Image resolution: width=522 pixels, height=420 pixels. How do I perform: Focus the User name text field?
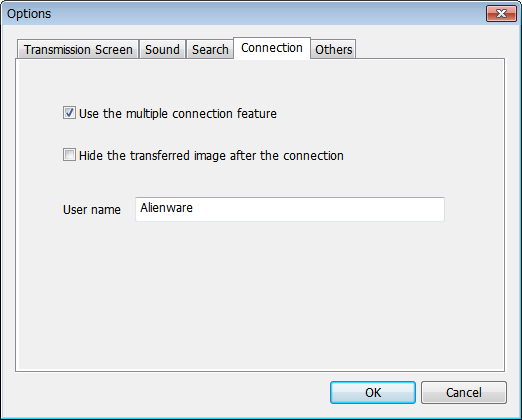[x=290, y=209]
